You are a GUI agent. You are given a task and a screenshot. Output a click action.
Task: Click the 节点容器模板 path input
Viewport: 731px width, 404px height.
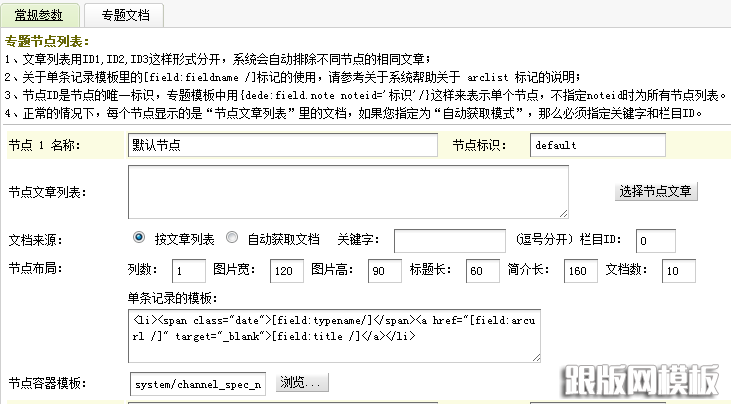click(x=197, y=384)
